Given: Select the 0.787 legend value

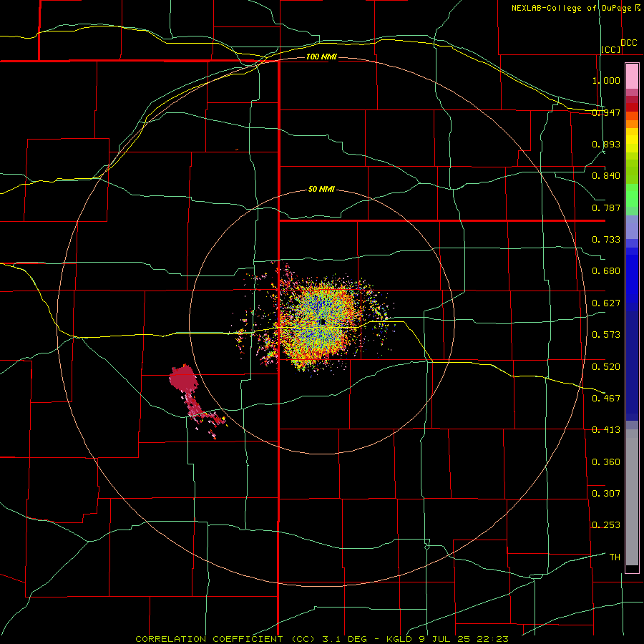Looking at the screenshot, I should point(606,208).
